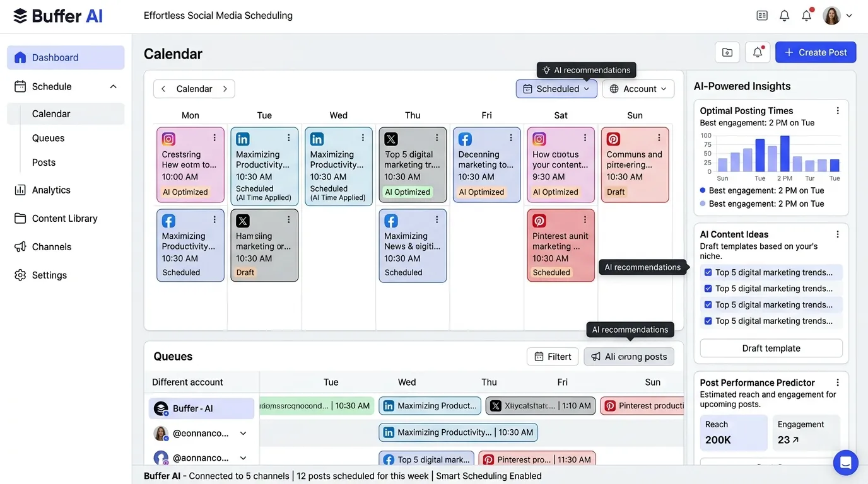Image resolution: width=868 pixels, height=484 pixels.
Task: Click the Draft template button
Action: point(771,349)
